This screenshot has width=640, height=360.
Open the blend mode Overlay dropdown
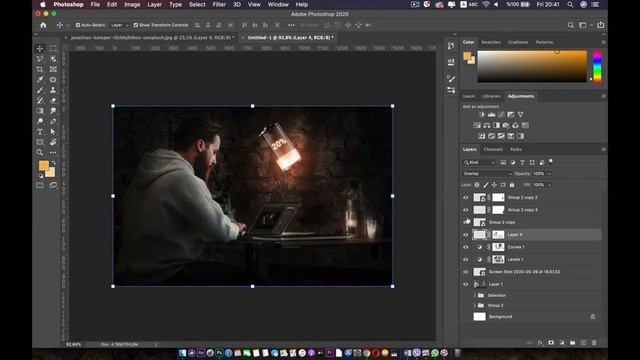click(x=487, y=173)
